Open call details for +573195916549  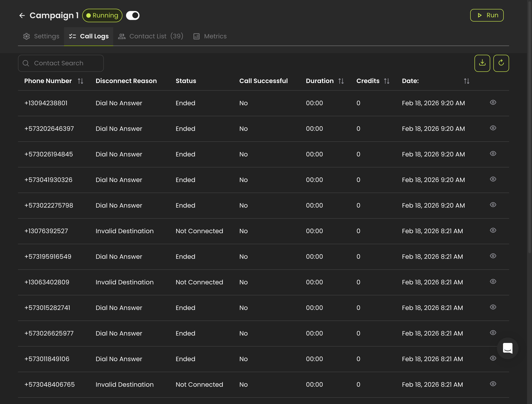pos(493,256)
